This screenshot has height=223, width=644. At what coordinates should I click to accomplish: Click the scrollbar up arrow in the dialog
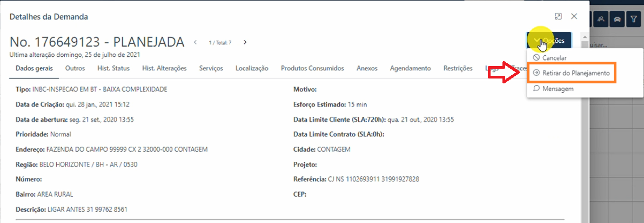pyautogui.click(x=585, y=36)
